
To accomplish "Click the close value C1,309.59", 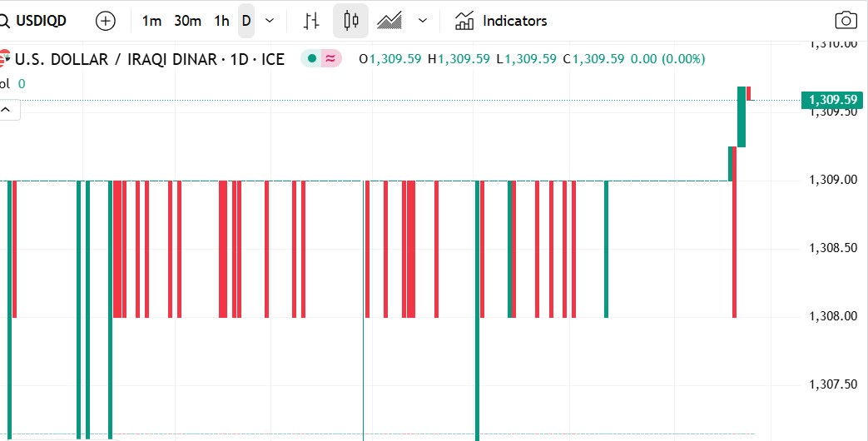I will [x=593, y=58].
